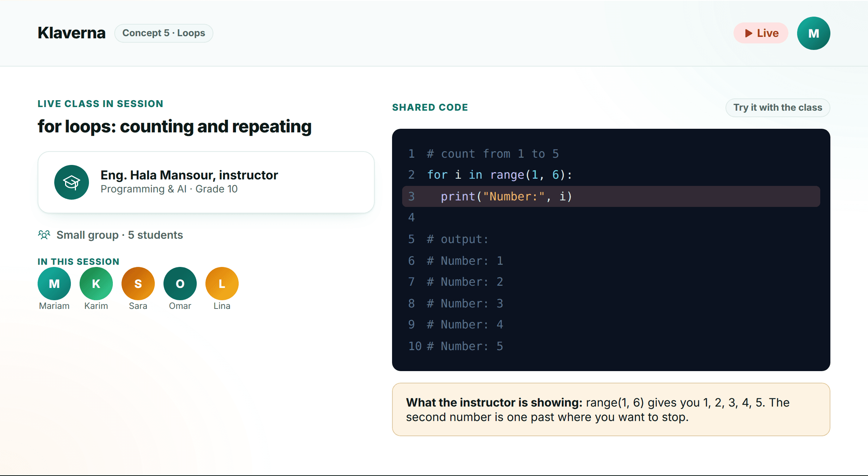This screenshot has height=476, width=868.
Task: Open the profile avatar in header
Action: [x=814, y=33]
